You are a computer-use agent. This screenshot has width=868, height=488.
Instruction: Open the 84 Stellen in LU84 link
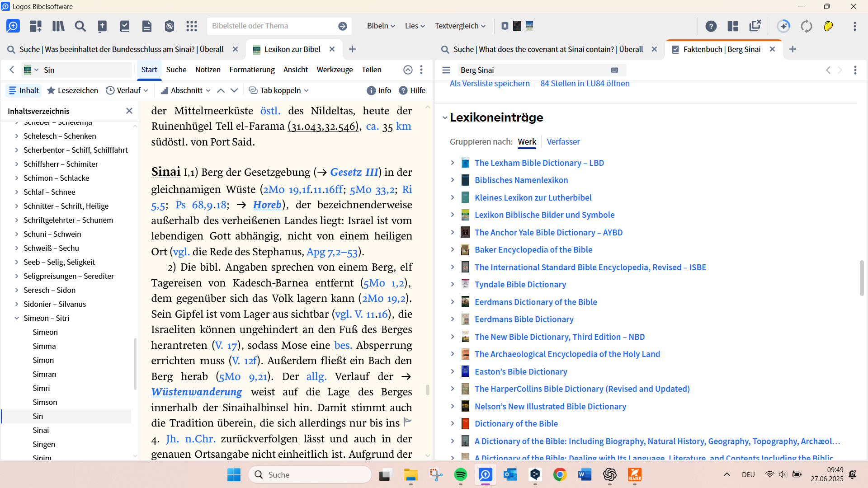[585, 84]
